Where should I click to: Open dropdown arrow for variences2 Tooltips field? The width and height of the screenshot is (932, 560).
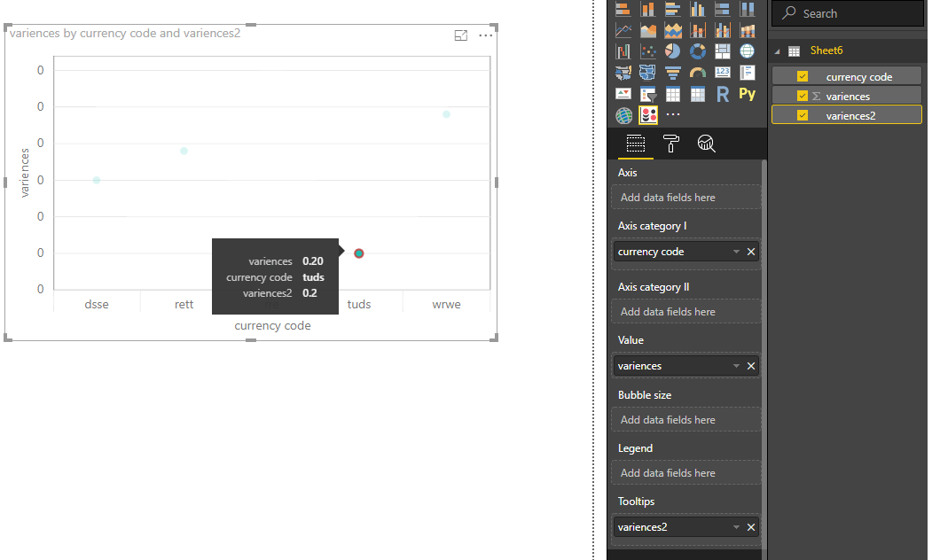point(736,527)
